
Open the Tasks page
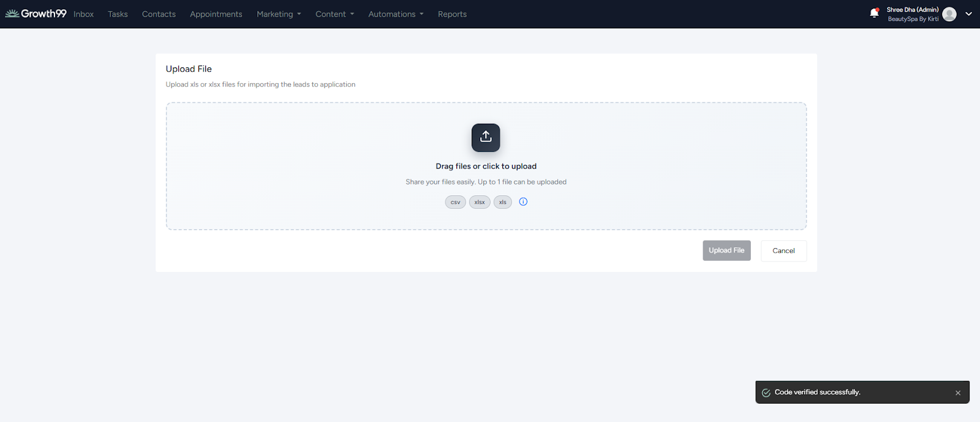[x=118, y=14]
